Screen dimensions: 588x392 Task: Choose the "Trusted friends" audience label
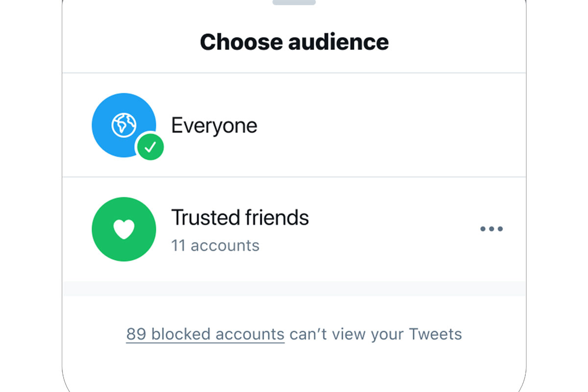pos(240,218)
